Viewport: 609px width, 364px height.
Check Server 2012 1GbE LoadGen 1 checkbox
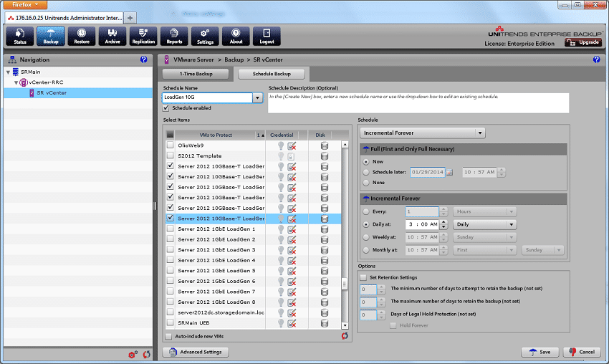(x=170, y=229)
